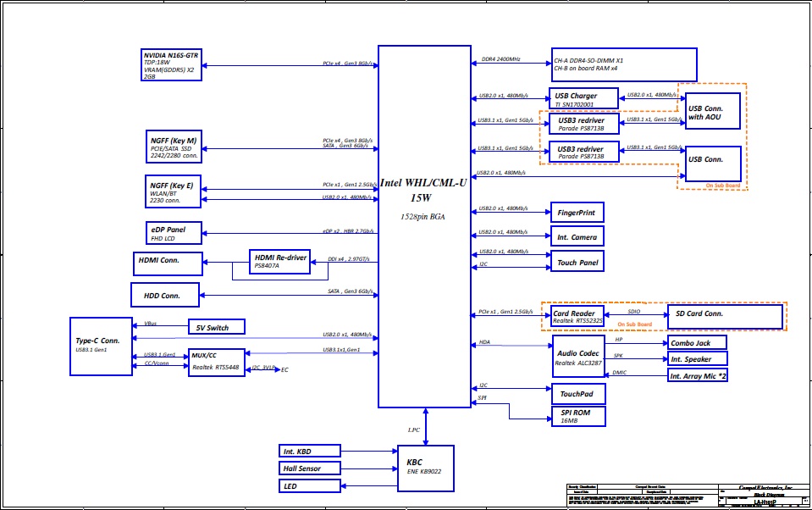
Task: Select the "DDI x4, 2.97GT/s" label
Action: pos(349,258)
